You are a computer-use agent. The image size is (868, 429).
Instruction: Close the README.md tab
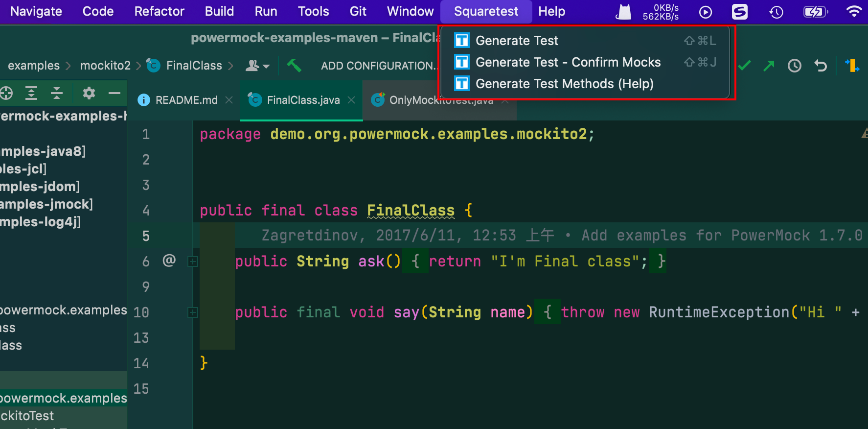(x=228, y=100)
